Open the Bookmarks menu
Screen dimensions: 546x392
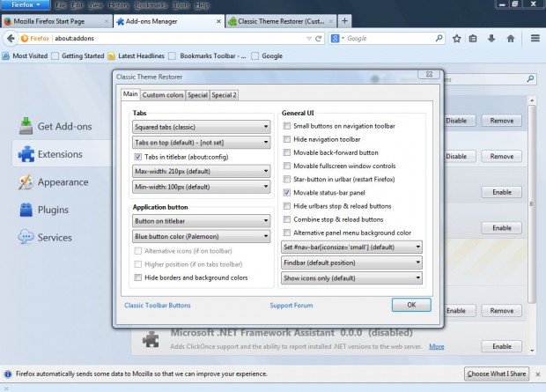click(x=151, y=5)
